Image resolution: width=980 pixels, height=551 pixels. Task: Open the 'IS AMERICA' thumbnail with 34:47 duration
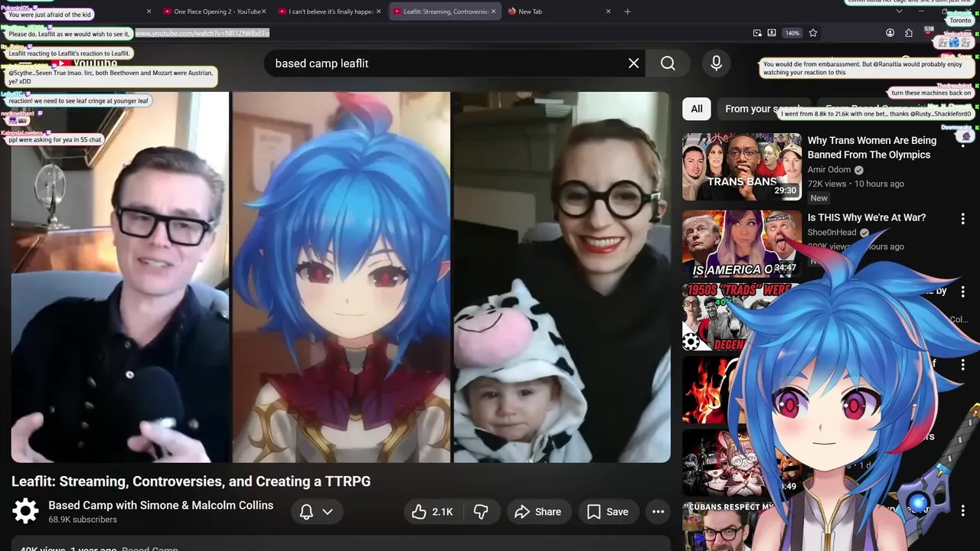point(742,244)
